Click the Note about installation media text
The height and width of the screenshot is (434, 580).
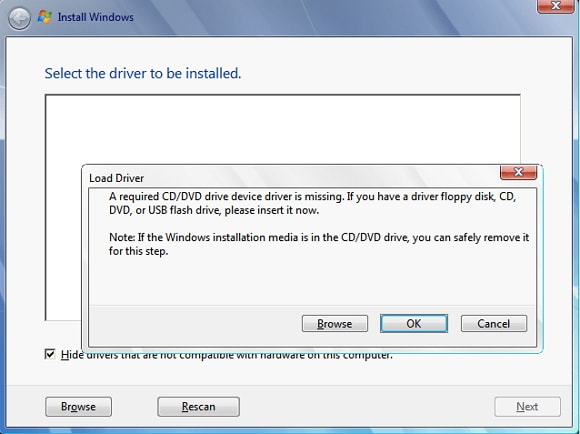pos(319,244)
